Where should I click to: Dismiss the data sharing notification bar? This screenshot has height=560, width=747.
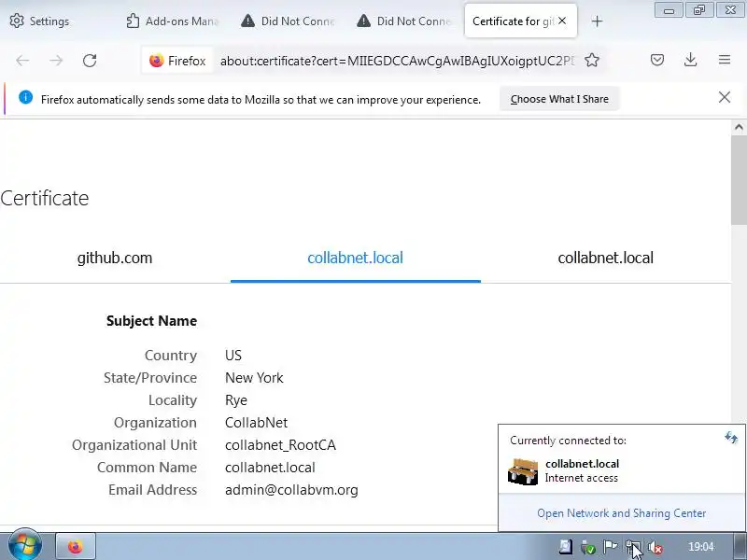click(725, 97)
